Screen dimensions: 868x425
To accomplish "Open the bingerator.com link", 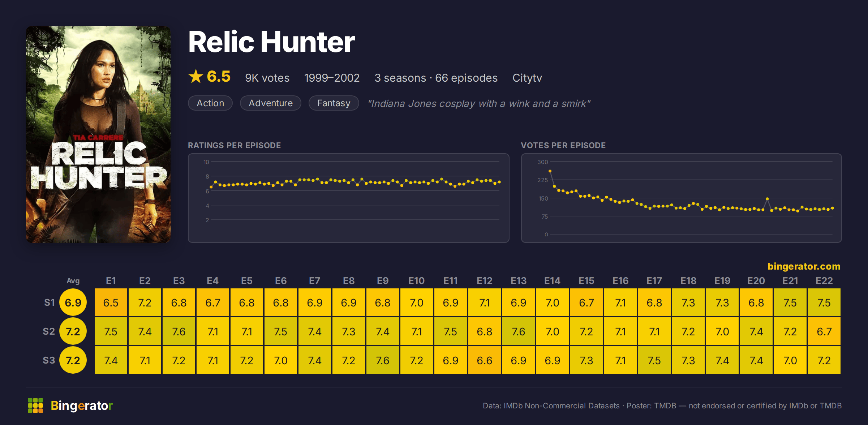I will (x=804, y=266).
